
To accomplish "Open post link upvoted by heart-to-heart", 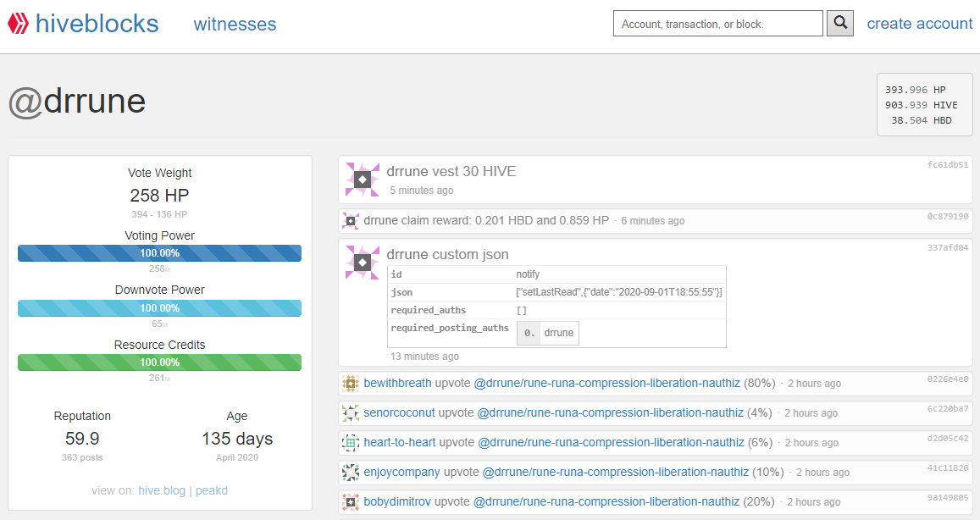I will (612, 442).
